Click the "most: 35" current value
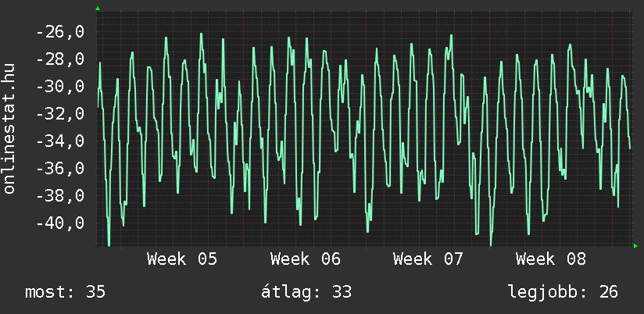Viewport: 644px width, 314px height. click(66, 292)
